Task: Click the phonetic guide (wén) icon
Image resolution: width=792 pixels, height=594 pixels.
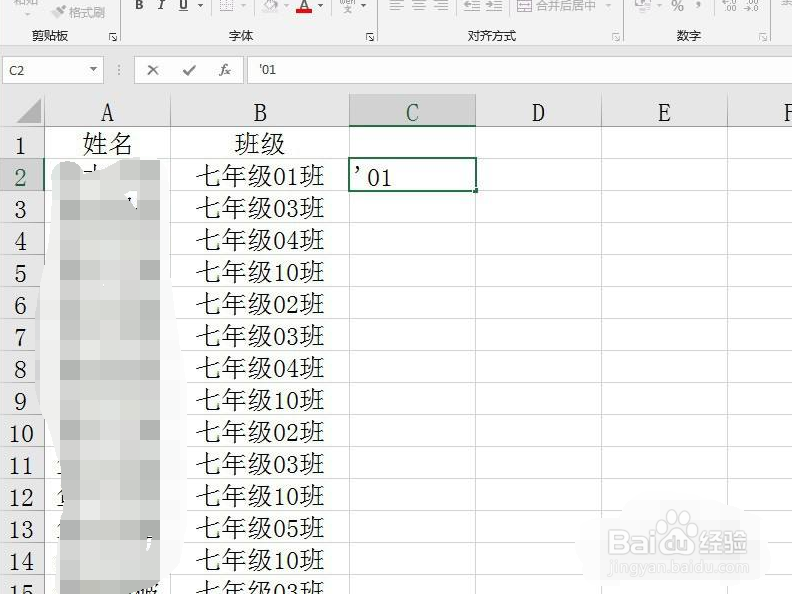Action: coord(348,6)
